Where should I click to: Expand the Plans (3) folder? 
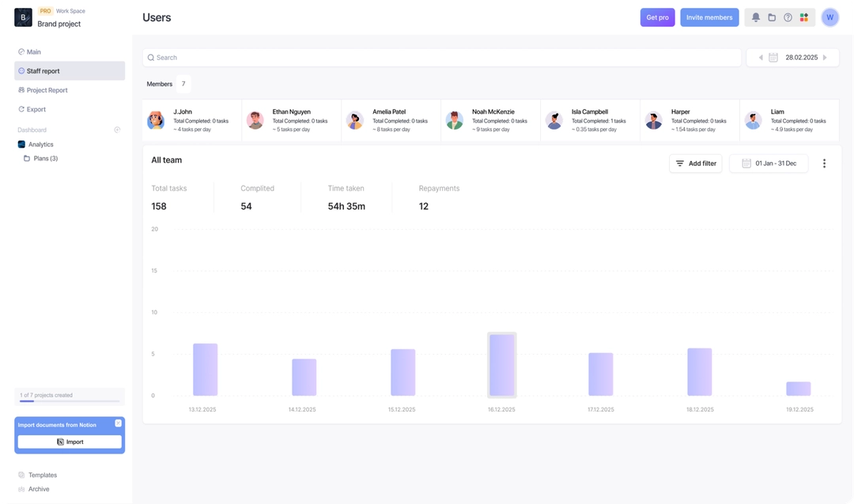pos(45,159)
